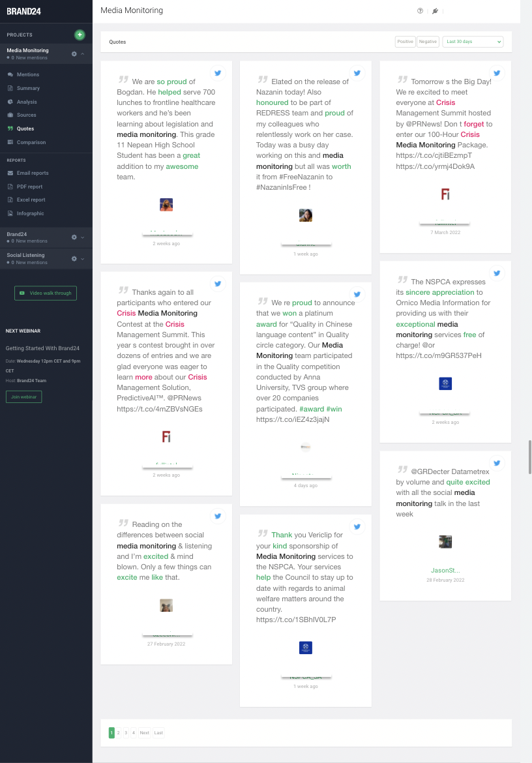This screenshot has height=763, width=532.
Task: Add a new project with green plus icon
Action: click(x=80, y=35)
